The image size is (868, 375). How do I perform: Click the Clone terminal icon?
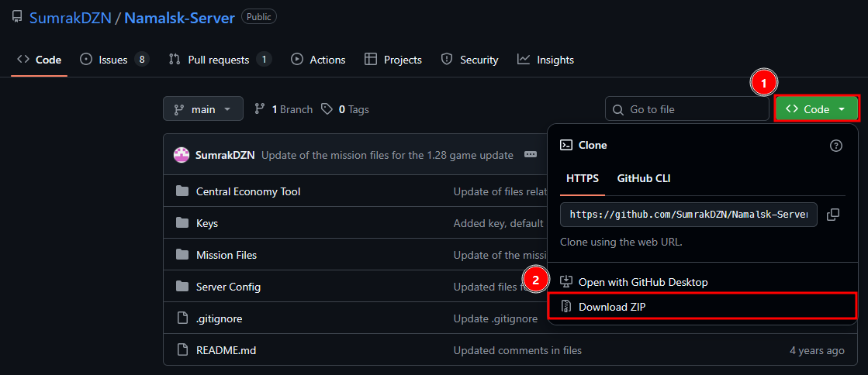coord(566,146)
